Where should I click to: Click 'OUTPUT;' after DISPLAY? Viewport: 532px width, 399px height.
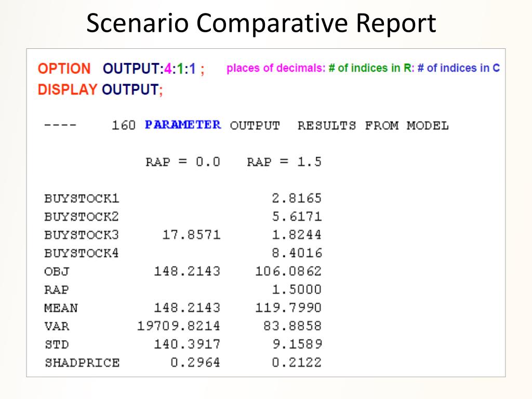click(132, 90)
